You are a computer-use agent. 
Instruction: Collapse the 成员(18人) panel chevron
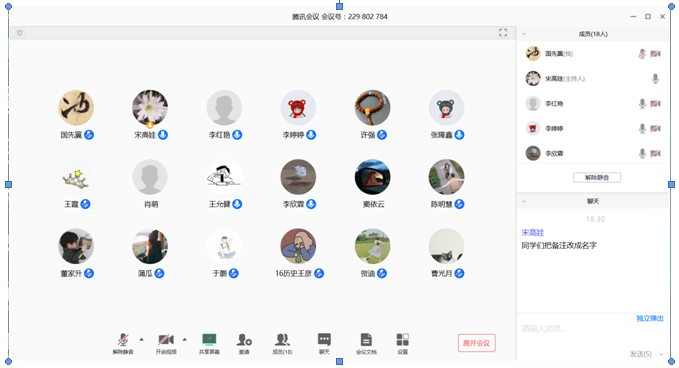[x=524, y=34]
